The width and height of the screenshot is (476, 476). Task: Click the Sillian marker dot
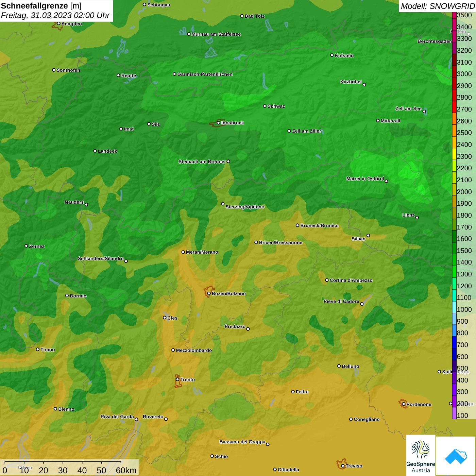(x=368, y=235)
